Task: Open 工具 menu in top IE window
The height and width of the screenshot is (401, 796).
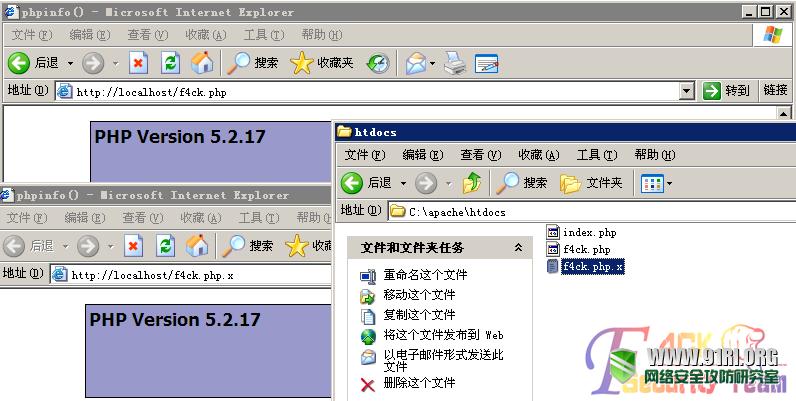Action: point(264,35)
